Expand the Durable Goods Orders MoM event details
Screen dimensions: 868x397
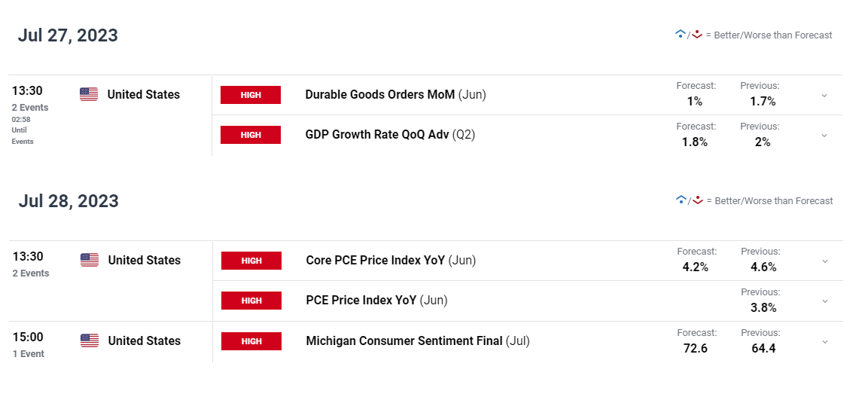[824, 96]
